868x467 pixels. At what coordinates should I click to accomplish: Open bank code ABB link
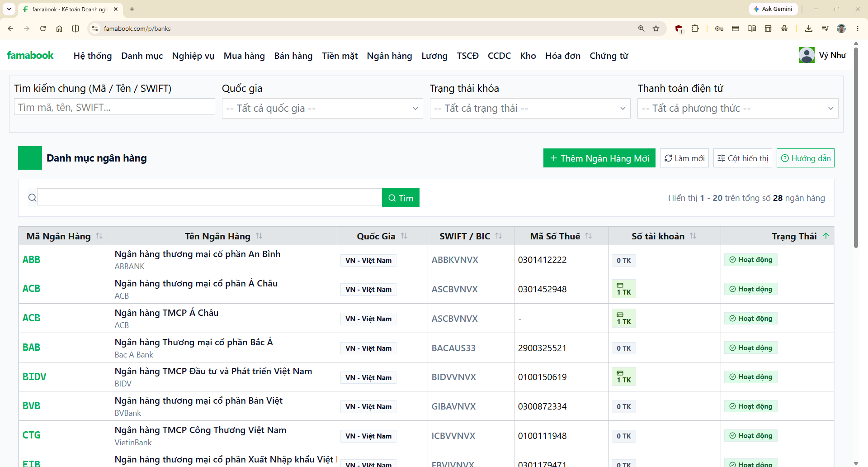tap(32, 260)
